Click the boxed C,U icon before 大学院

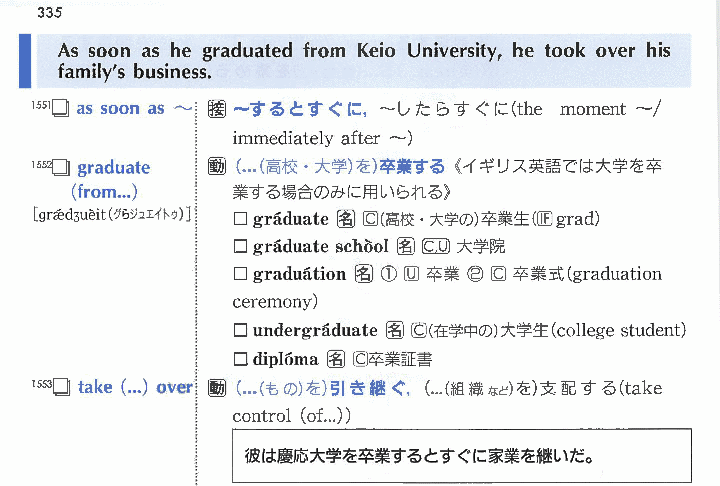tap(435, 246)
